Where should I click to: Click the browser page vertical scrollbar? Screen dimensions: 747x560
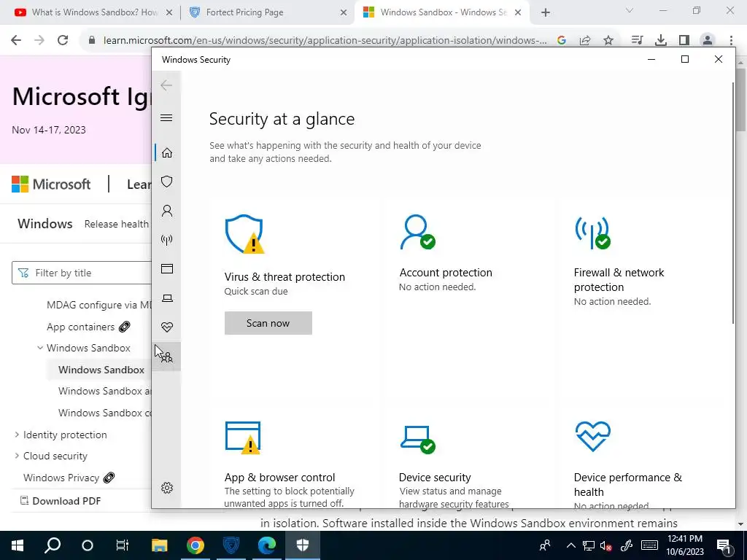[741, 99]
